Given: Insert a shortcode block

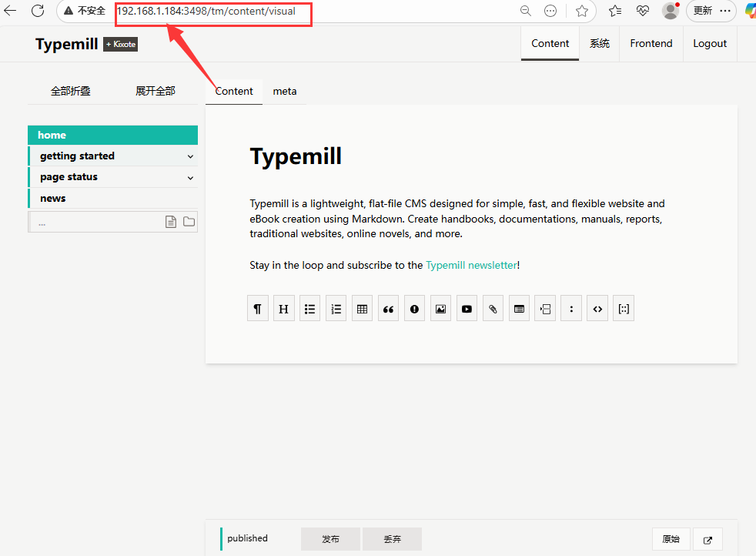Looking at the screenshot, I should (x=624, y=309).
